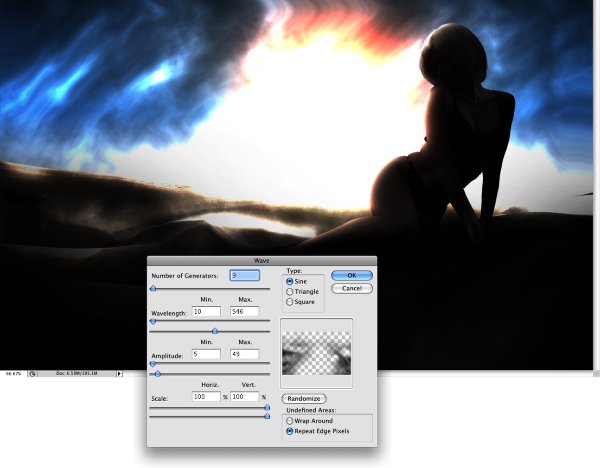Click the Scale Horiz percentage field
Screen dimensions: 600x468
point(206,397)
